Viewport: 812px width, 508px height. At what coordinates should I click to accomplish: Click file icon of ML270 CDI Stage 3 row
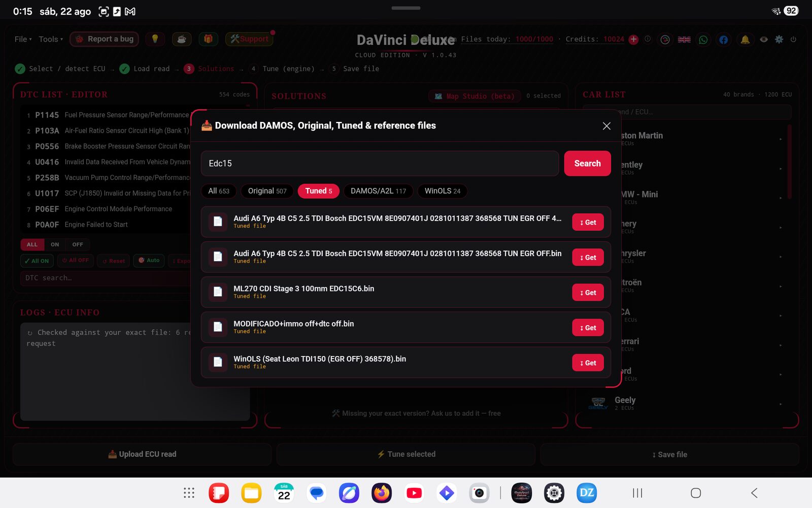tap(218, 292)
